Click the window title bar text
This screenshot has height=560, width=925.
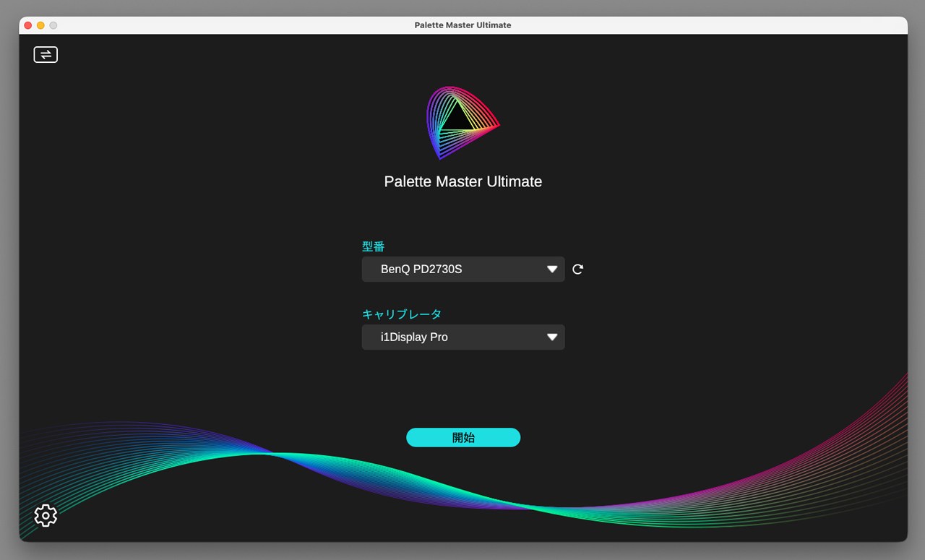pos(462,25)
